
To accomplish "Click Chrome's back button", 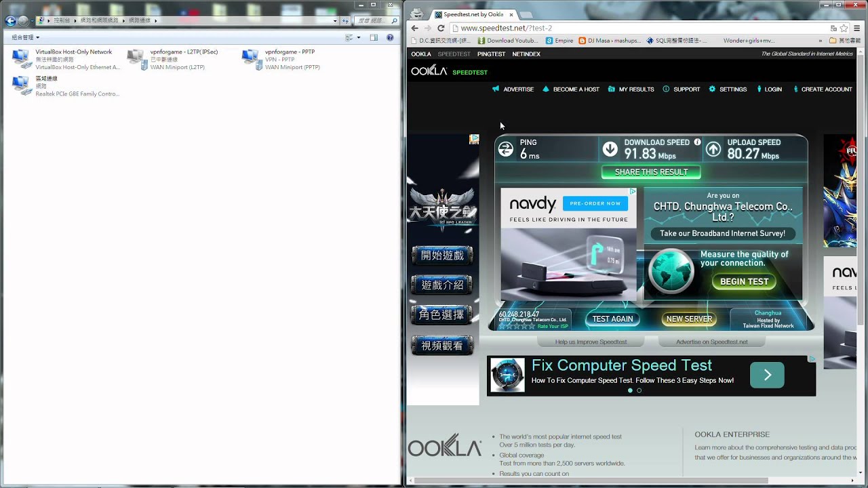I will (415, 28).
